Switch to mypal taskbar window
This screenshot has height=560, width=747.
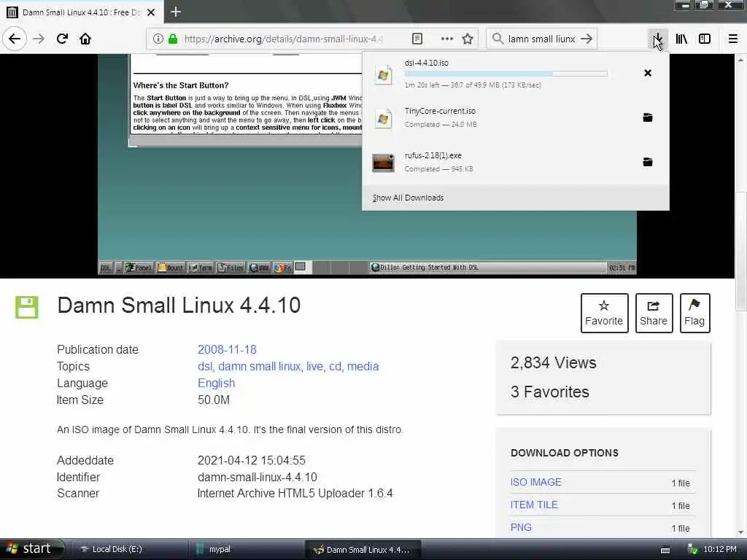click(247, 549)
